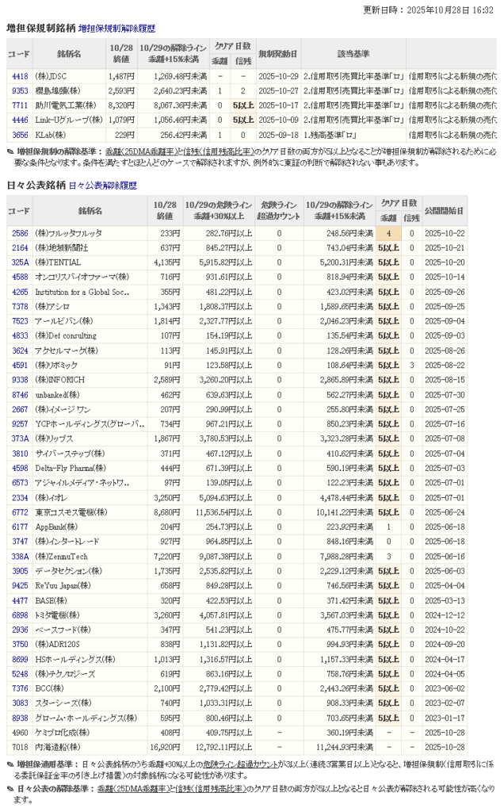This screenshot has width=504, height=812.
Task: Click stock code 4477 for BASE
Action: (x=20, y=600)
